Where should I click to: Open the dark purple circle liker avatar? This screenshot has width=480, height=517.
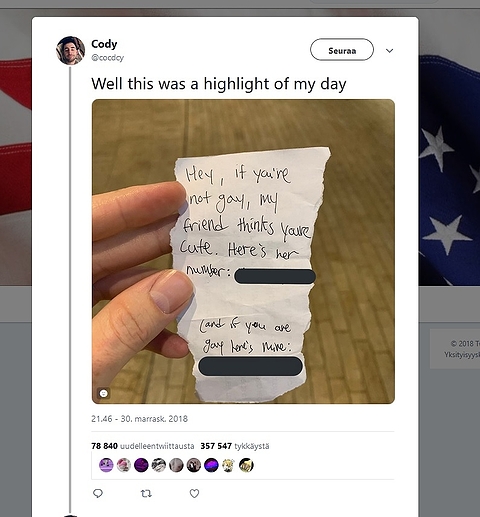(141, 465)
